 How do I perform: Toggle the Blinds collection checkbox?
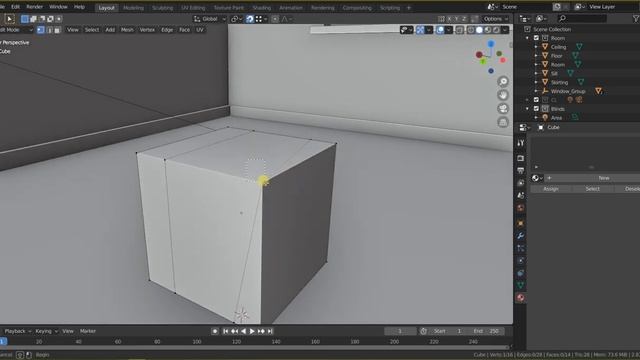point(536,109)
